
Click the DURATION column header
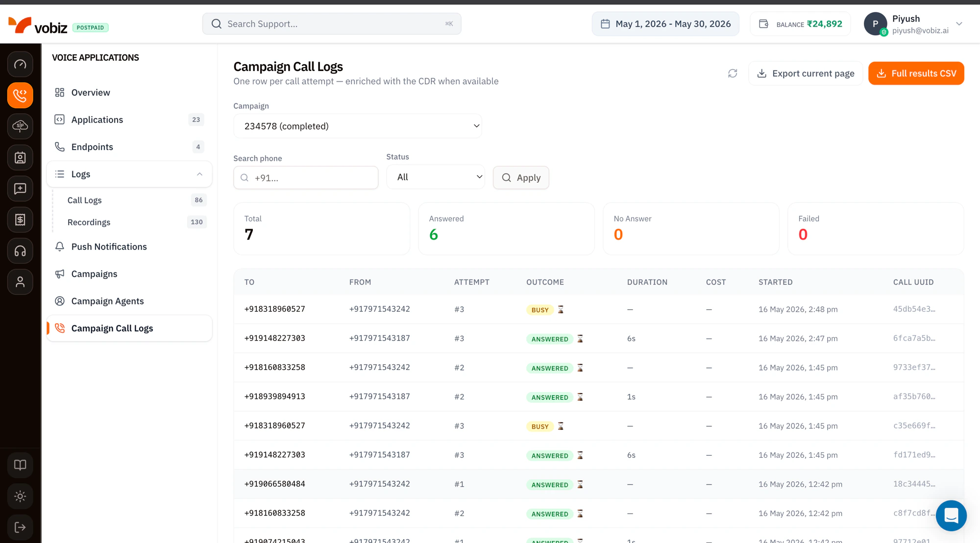(x=647, y=282)
